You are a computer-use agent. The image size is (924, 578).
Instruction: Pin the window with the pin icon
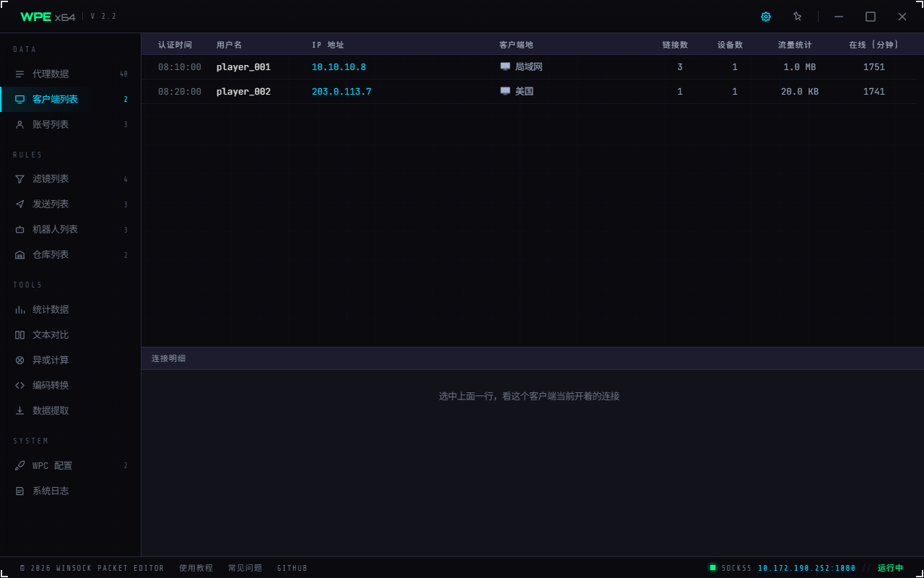(x=797, y=17)
